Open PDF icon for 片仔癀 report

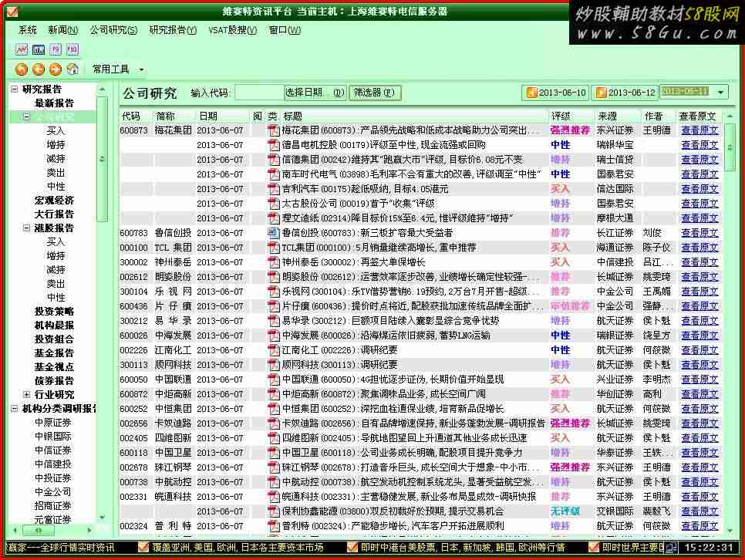point(274,306)
